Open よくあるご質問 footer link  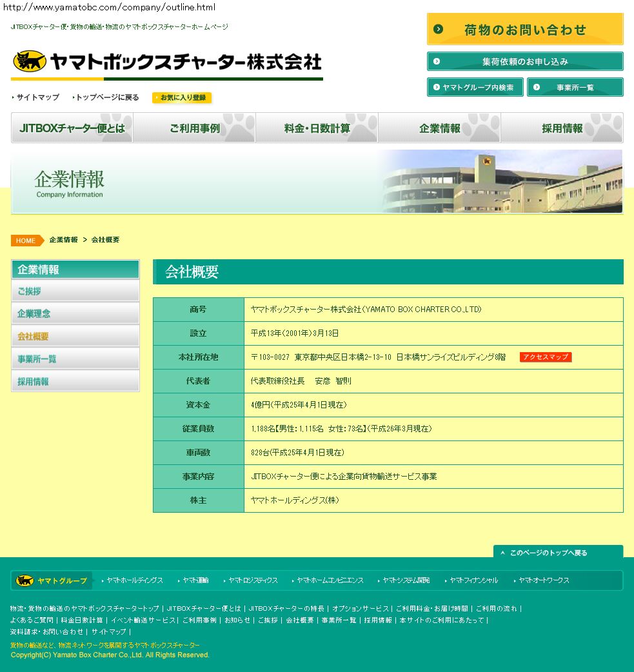(x=32, y=620)
